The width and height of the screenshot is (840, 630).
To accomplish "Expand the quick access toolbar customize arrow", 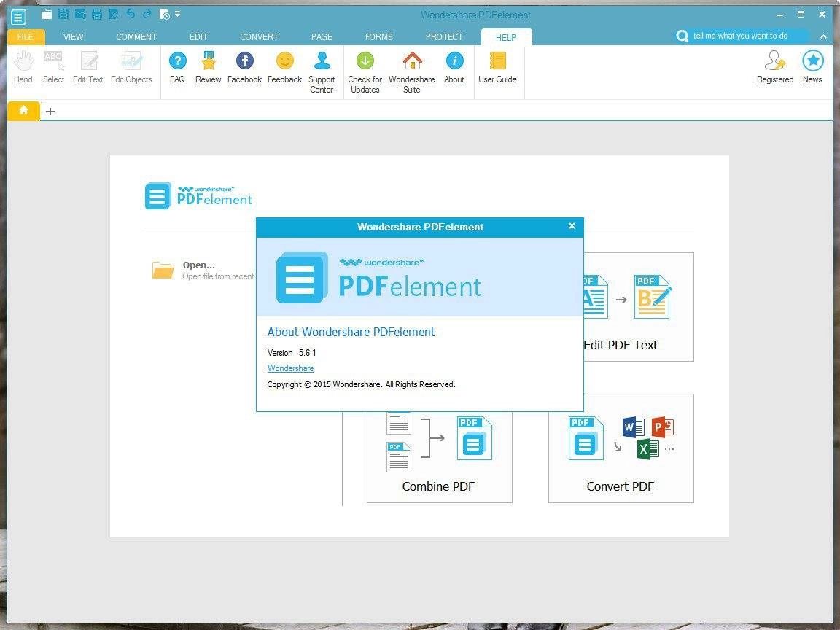I will coord(177,13).
